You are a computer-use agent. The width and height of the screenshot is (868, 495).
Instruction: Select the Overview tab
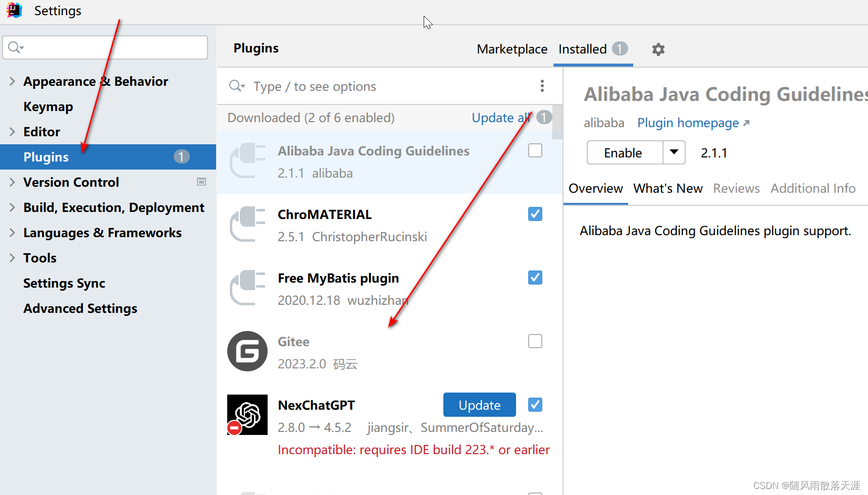point(596,188)
